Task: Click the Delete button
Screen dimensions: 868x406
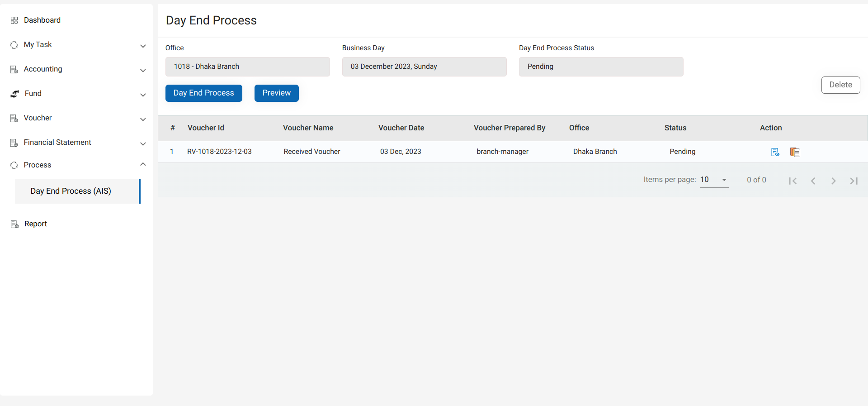Action: click(840, 85)
